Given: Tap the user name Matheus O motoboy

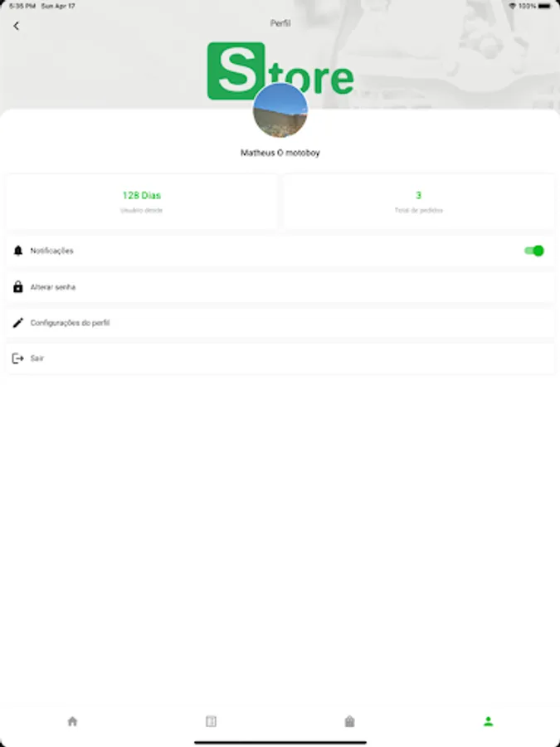Looking at the screenshot, I should 280,153.
